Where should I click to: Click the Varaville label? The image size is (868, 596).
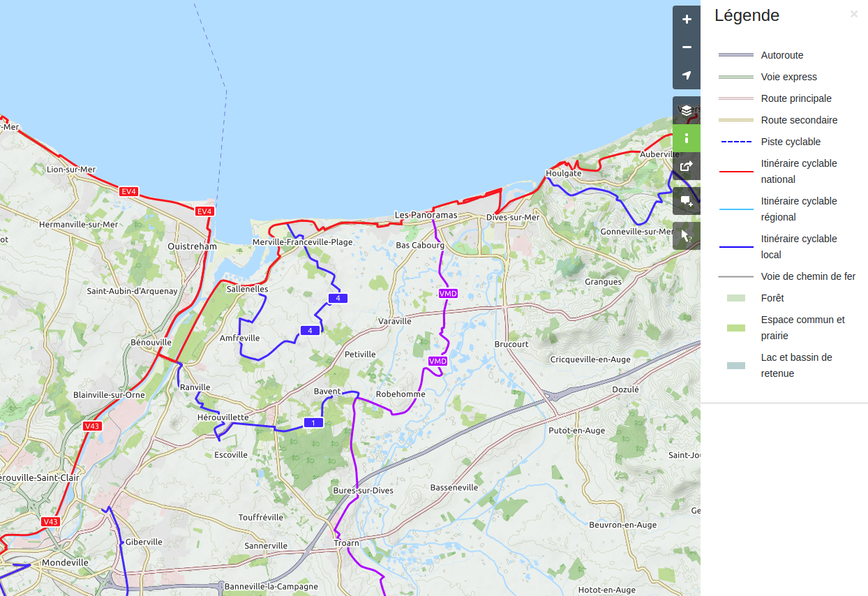pyautogui.click(x=395, y=321)
